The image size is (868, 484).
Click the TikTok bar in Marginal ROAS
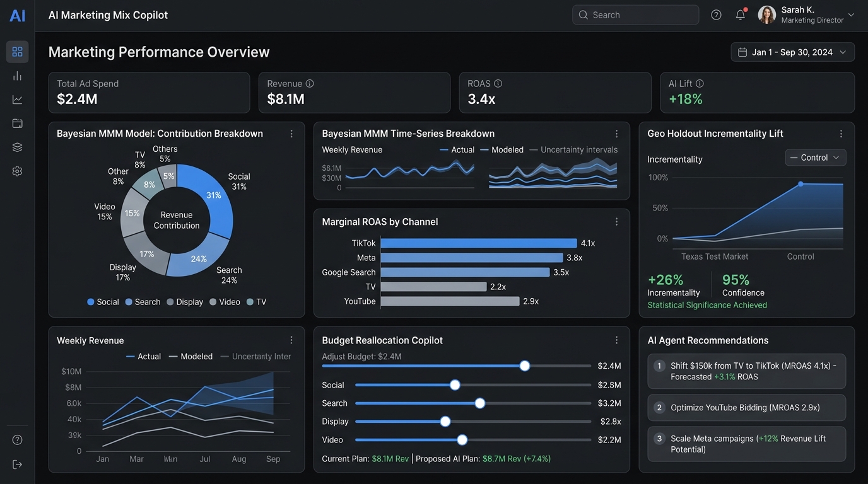(479, 243)
